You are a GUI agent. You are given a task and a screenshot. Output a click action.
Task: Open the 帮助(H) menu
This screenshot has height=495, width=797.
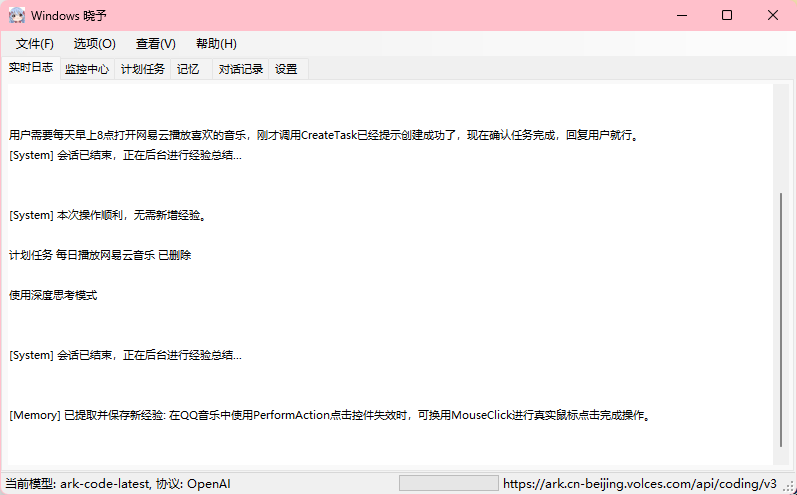pos(216,44)
